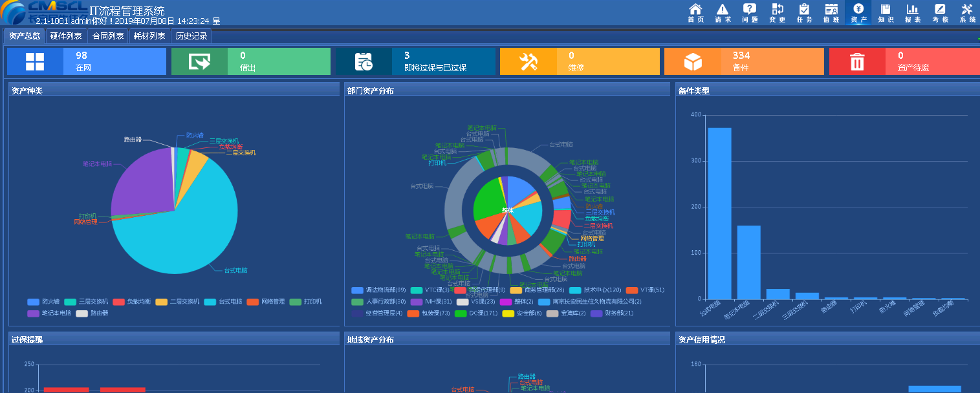Toggle 财务部(21) department legend entry
The height and width of the screenshot is (393, 980).
[611, 313]
